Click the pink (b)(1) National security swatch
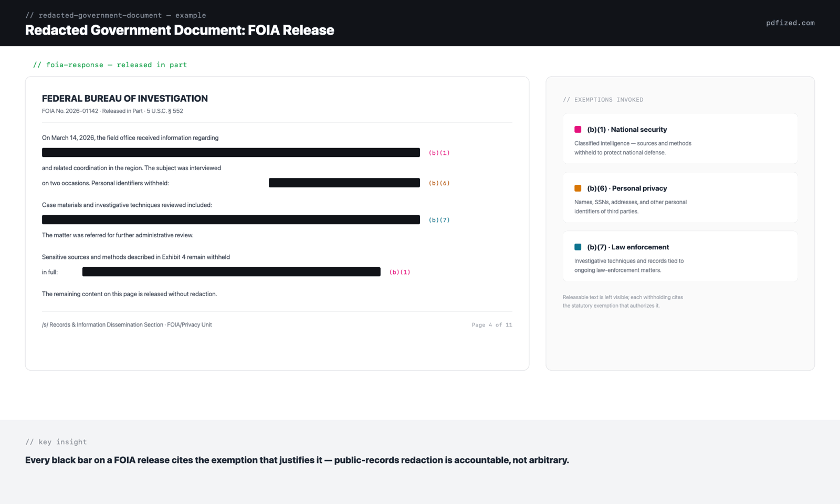The image size is (840, 504). (x=577, y=129)
